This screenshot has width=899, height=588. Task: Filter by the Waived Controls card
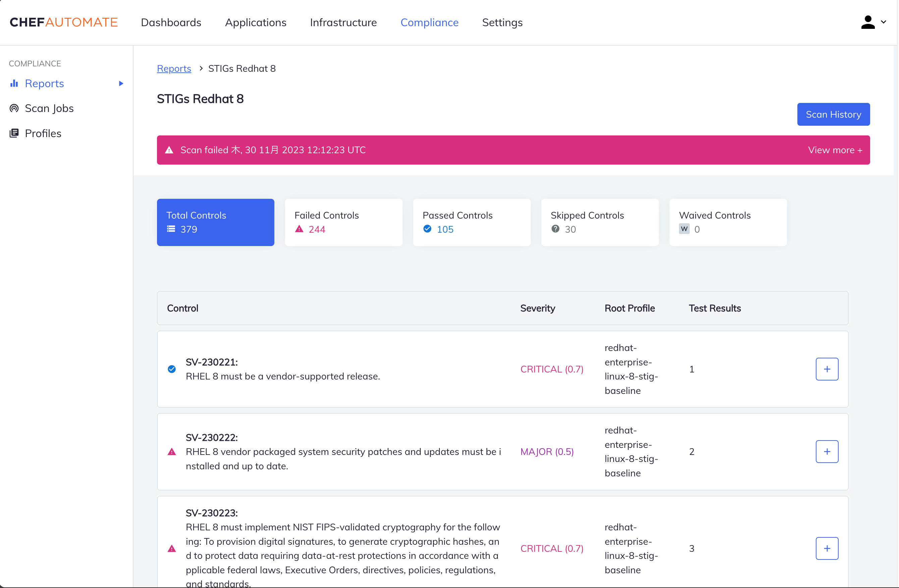pyautogui.click(x=728, y=222)
